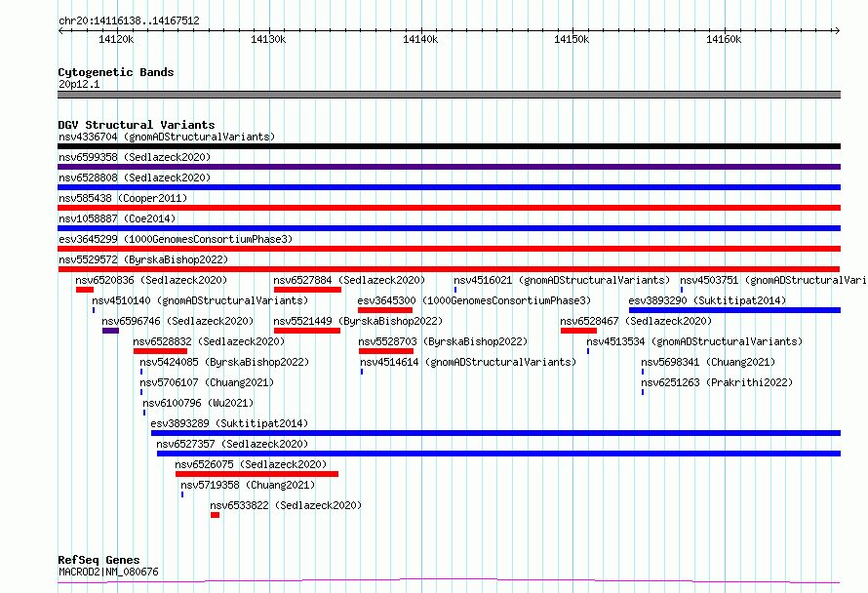The height and width of the screenshot is (593, 868).
Task: Click the red bar under nsv6526075
Action: (256, 474)
